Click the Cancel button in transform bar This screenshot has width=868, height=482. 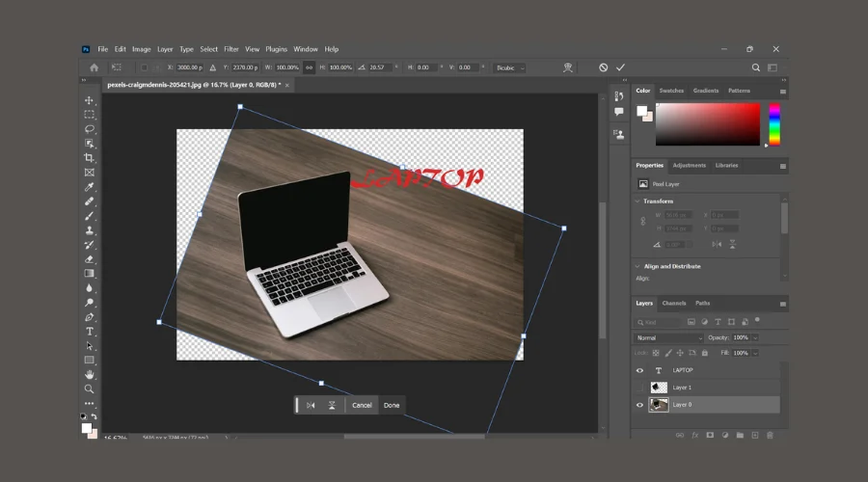click(362, 405)
